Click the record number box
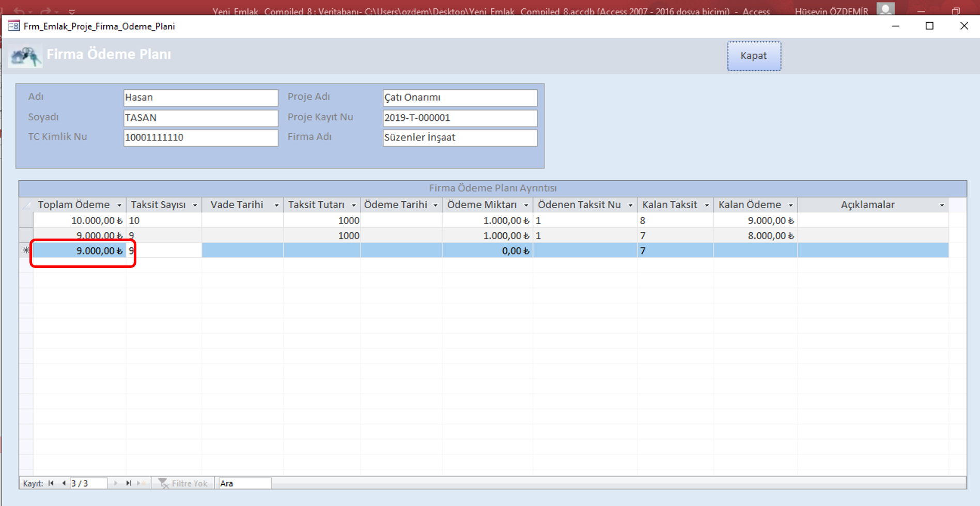Image resolution: width=980 pixels, height=506 pixels. point(88,483)
